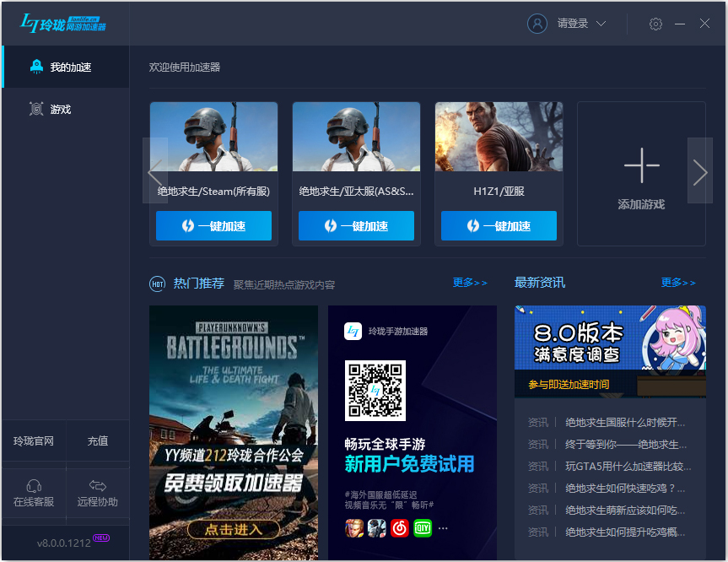This screenshot has width=728, height=562.
Task: Open 绝地求生/亚太服 game thumbnail
Action: (356, 137)
